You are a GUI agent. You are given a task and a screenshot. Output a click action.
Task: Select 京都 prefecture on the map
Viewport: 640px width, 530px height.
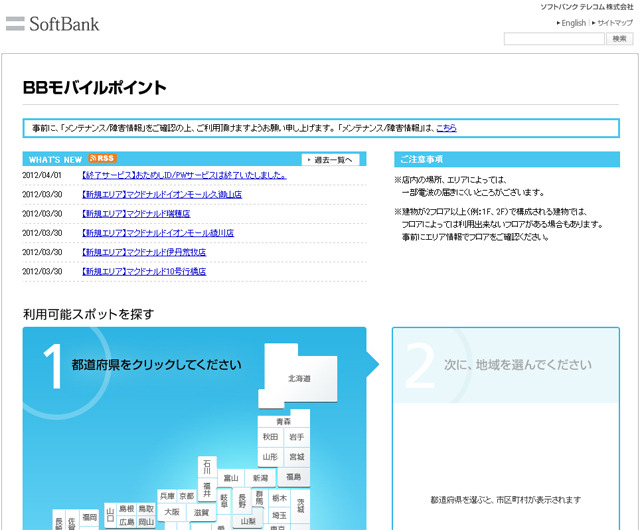[187, 496]
